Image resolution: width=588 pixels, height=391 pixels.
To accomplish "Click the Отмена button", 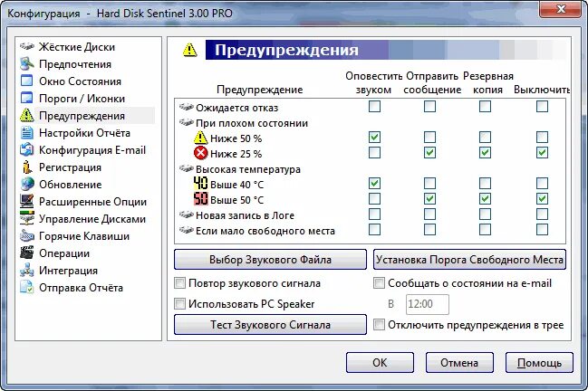I will (x=459, y=363).
